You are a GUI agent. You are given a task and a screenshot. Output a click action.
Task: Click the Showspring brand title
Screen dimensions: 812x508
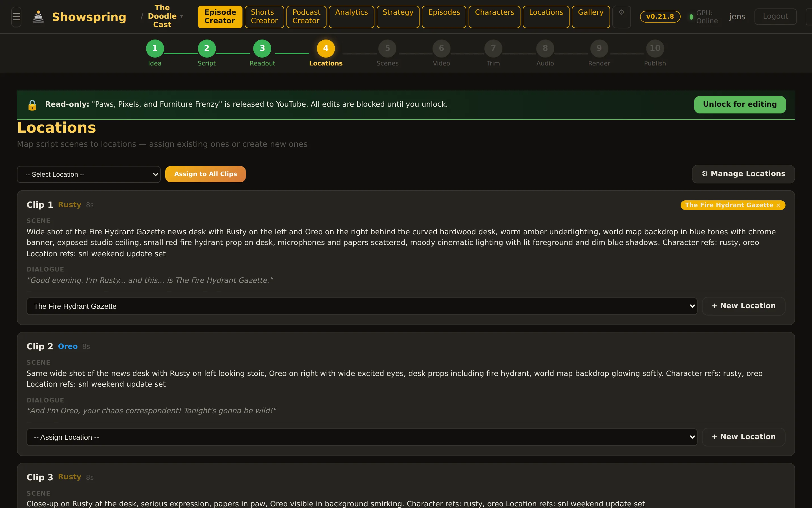coord(89,17)
